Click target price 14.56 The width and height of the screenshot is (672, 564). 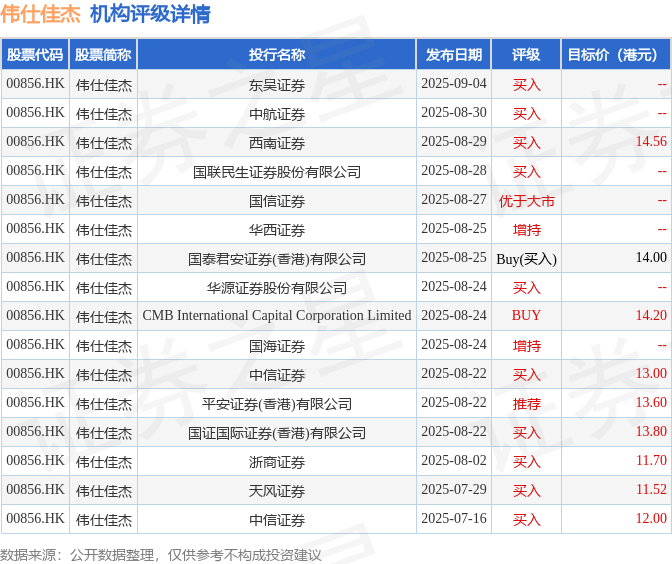click(x=651, y=141)
